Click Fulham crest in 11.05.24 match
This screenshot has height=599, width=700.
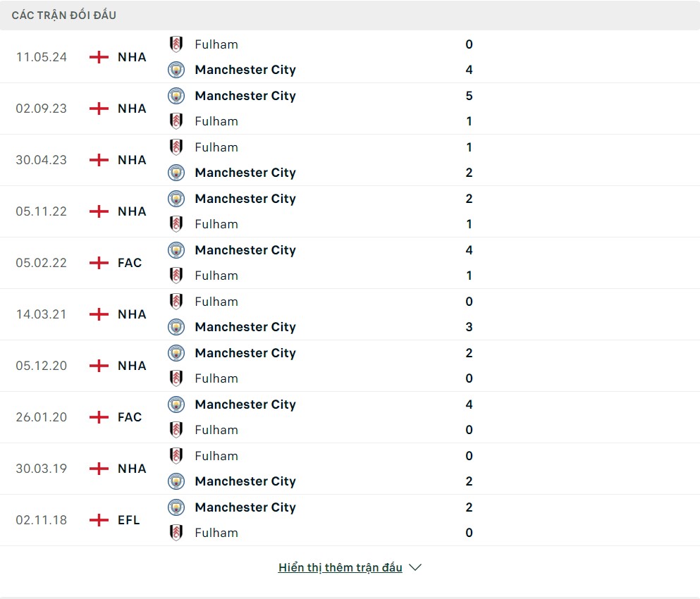[176, 44]
